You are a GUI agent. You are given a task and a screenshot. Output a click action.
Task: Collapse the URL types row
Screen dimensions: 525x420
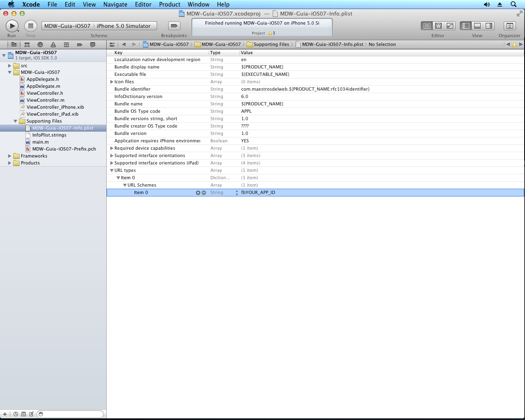click(x=112, y=171)
